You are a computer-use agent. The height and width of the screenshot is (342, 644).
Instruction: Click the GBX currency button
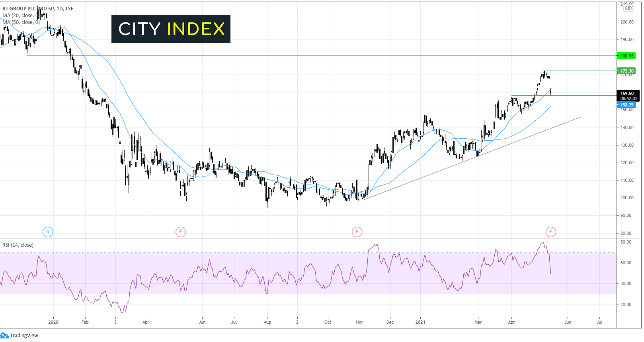point(629,8)
